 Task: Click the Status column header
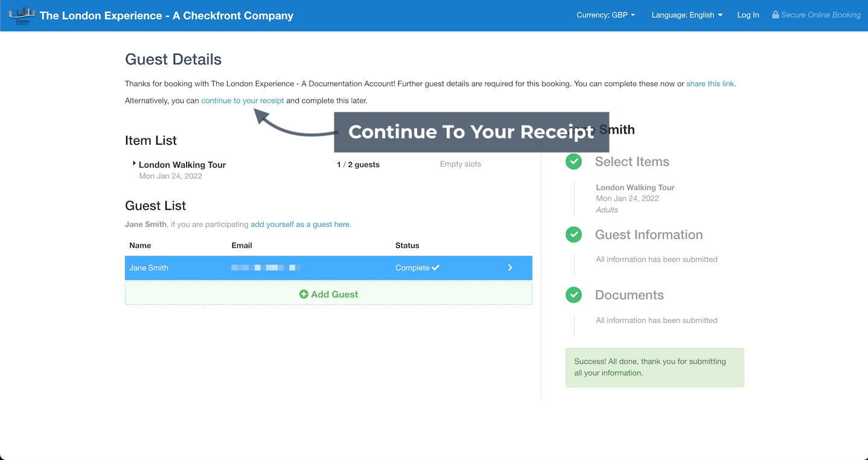[x=407, y=246]
